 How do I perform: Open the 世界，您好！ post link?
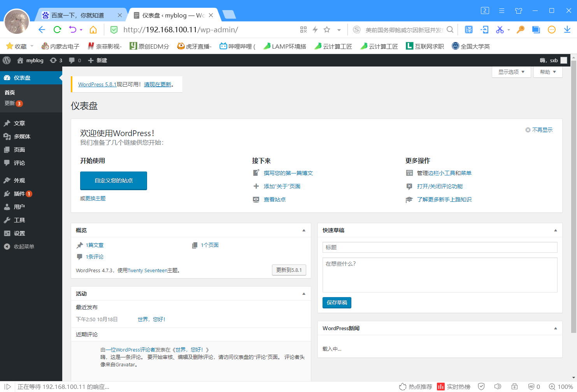click(x=152, y=319)
